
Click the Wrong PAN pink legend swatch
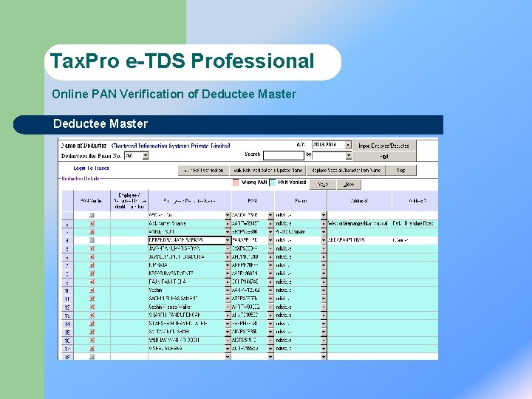pyautogui.click(x=236, y=183)
